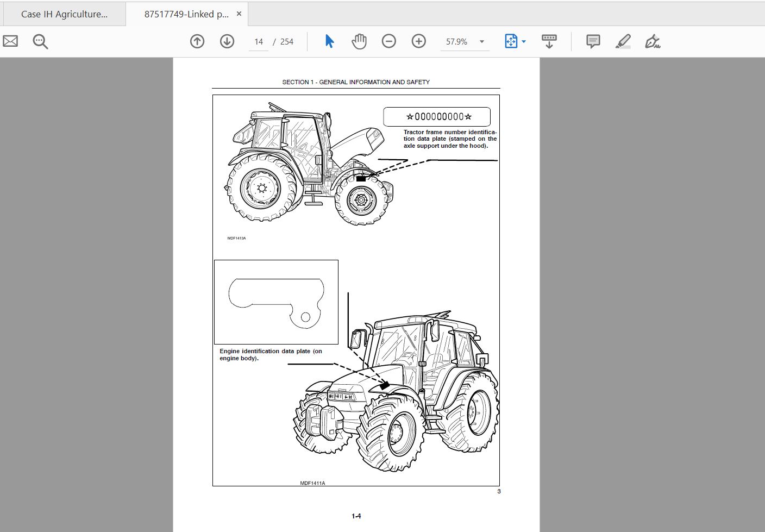The image size is (765, 532).
Task: Click the page number field showing 14
Action: (259, 42)
